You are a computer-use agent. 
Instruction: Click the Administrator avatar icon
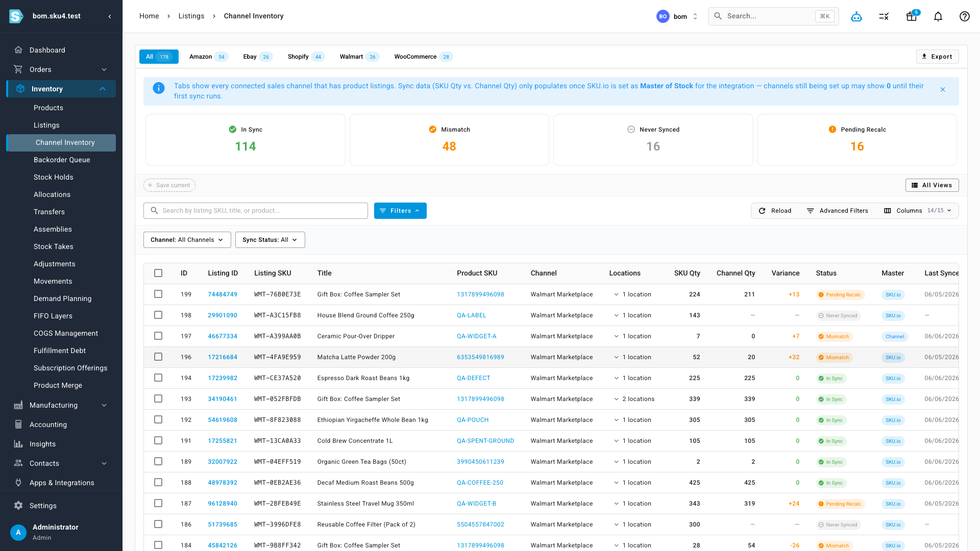coord(18,532)
